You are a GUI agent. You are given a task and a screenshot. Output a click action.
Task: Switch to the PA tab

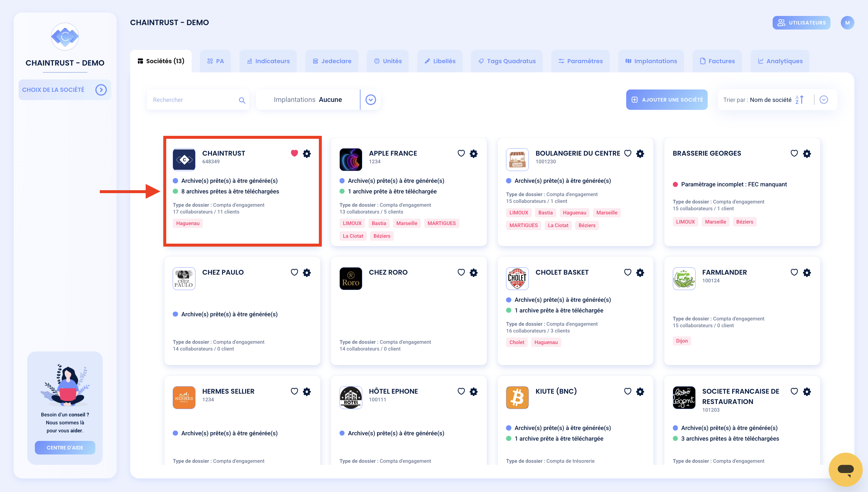click(216, 61)
